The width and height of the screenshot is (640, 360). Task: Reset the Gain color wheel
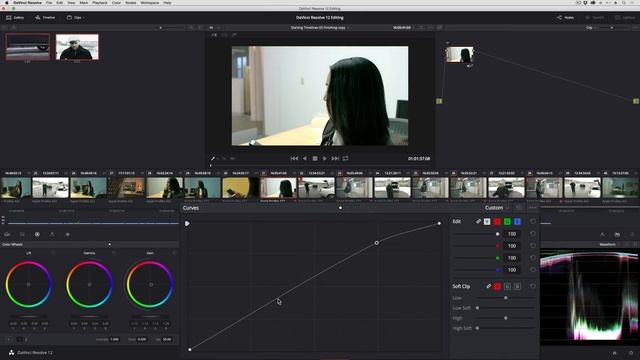[174, 253]
